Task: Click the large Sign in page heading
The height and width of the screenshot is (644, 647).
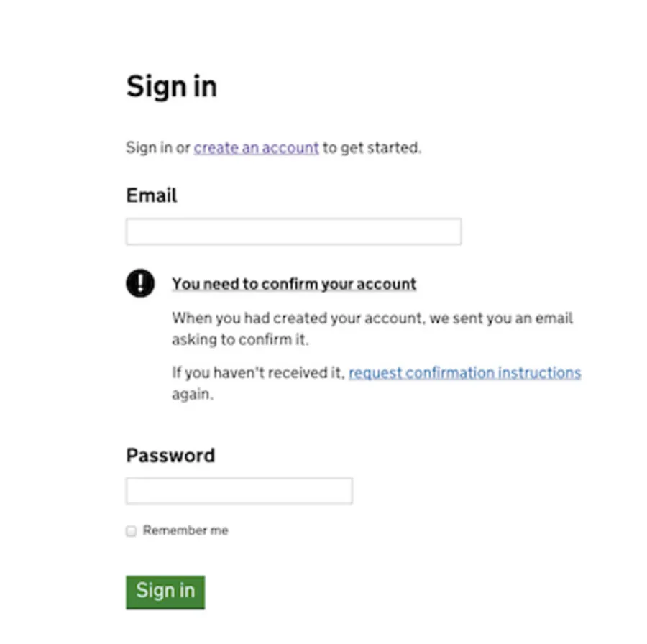Action: [x=171, y=87]
